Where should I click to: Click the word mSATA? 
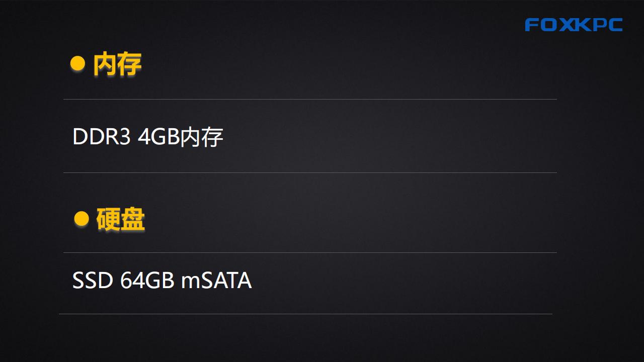216,281
